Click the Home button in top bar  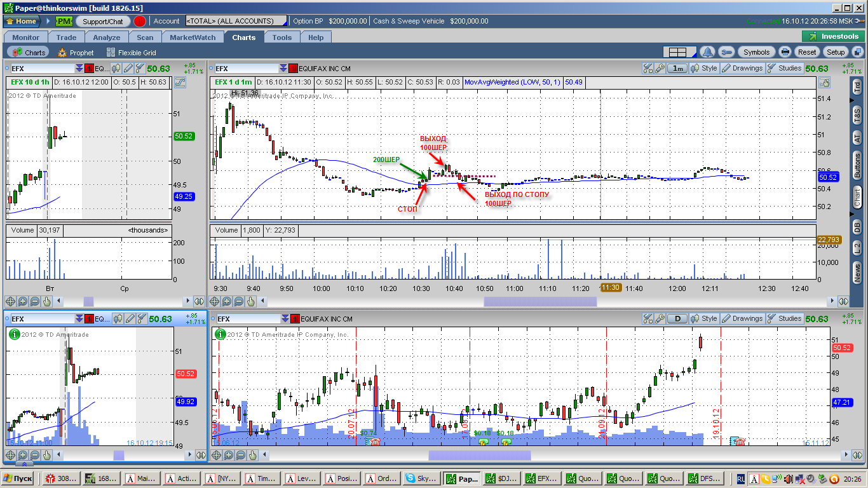(22, 21)
